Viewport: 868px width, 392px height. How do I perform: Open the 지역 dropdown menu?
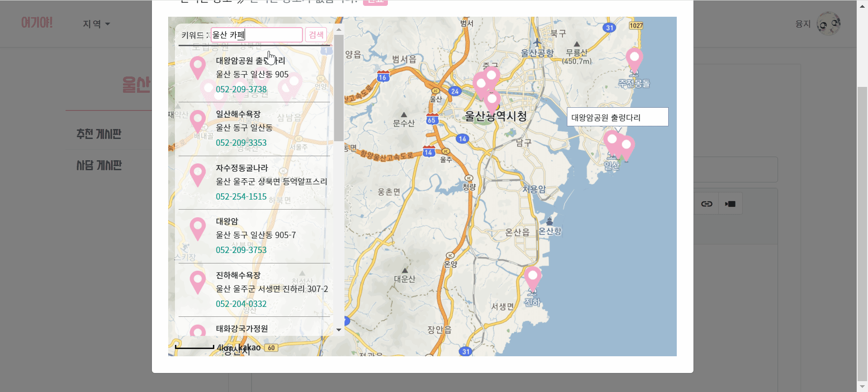pos(96,24)
